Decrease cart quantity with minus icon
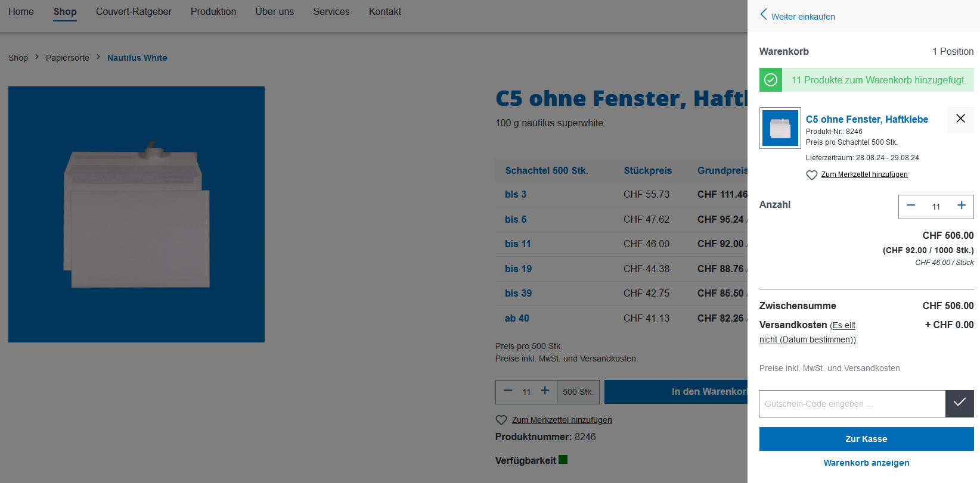The image size is (980, 483). (911, 206)
